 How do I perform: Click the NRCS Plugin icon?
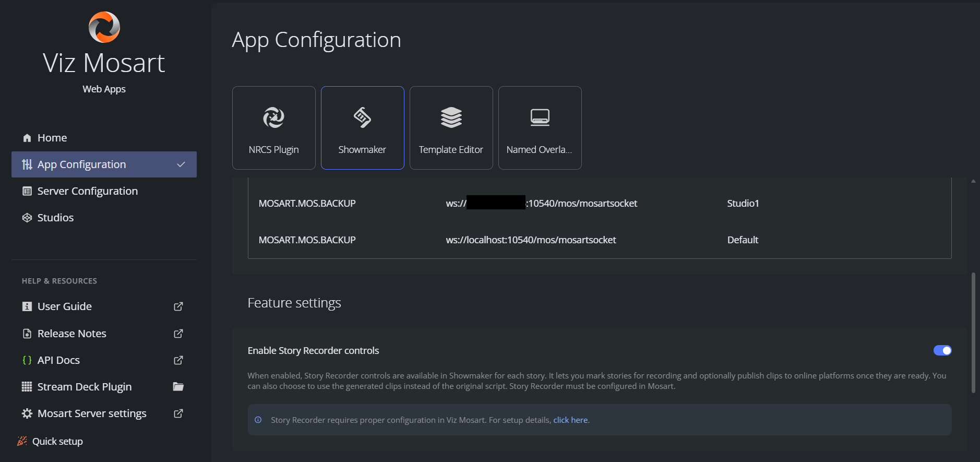tap(274, 117)
